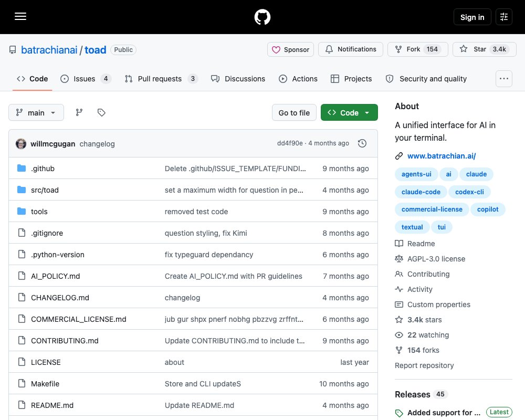Select the tui topic tag

[x=442, y=227]
